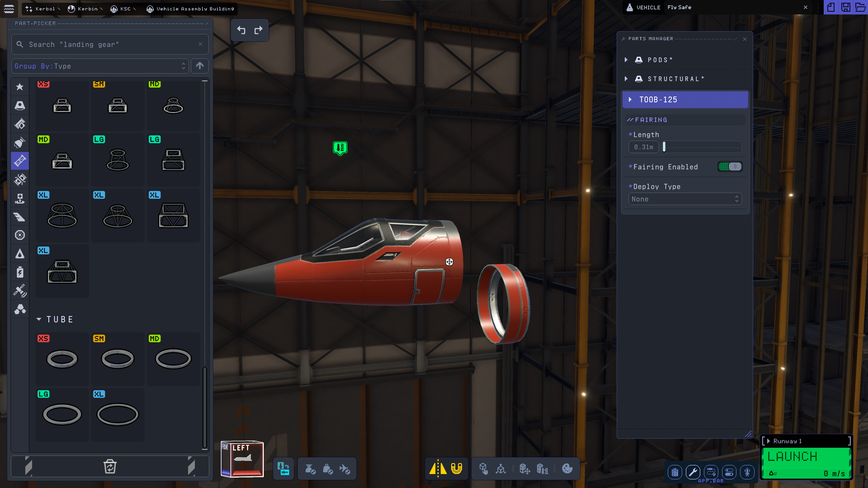868x488 pixels.
Task: Click the part picker vertical scrollbar
Action: [x=205, y=408]
